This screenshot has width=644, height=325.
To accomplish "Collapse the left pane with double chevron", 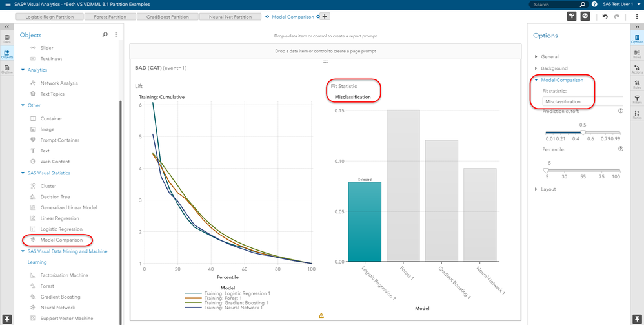I will pyautogui.click(x=7, y=27).
